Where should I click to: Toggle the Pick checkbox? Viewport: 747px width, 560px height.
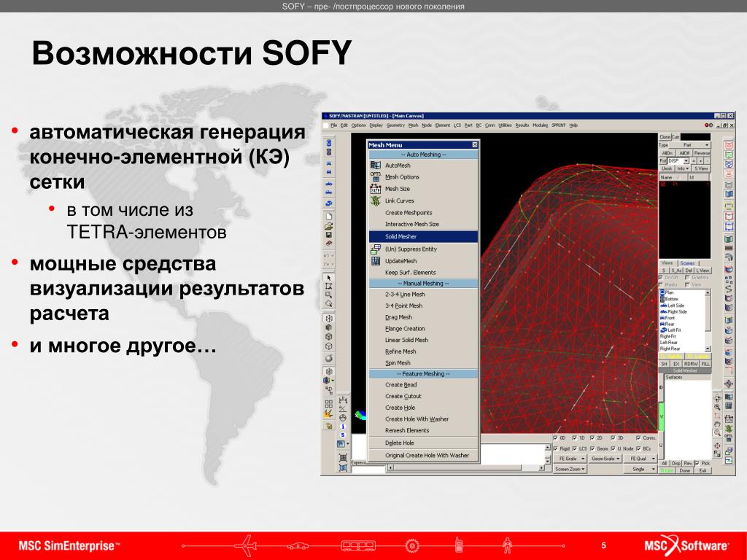[x=697, y=463]
